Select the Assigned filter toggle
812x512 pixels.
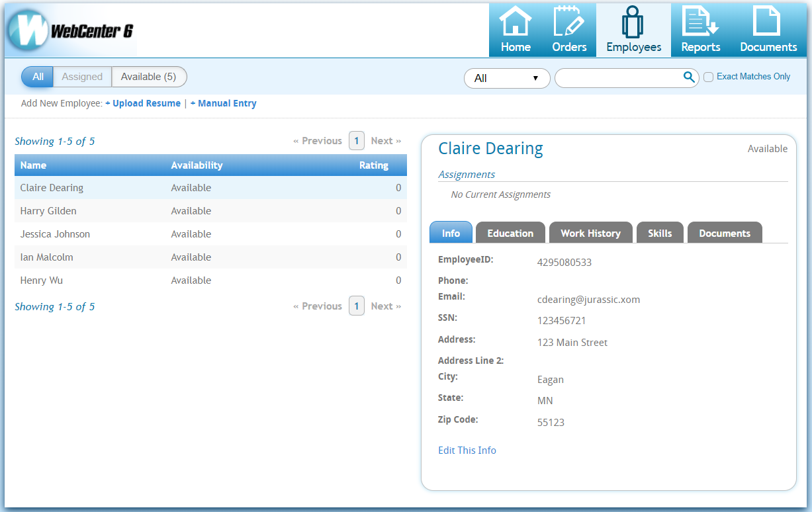pos(82,77)
